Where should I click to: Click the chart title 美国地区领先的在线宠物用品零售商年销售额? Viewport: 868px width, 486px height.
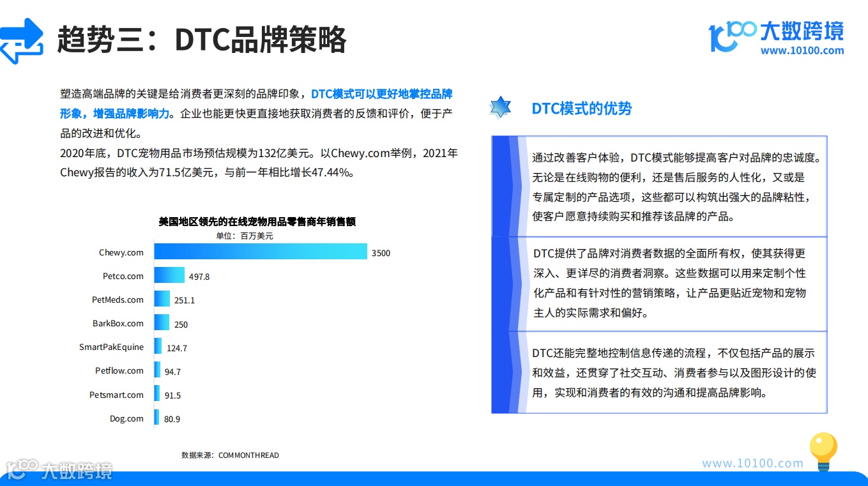pos(257,222)
